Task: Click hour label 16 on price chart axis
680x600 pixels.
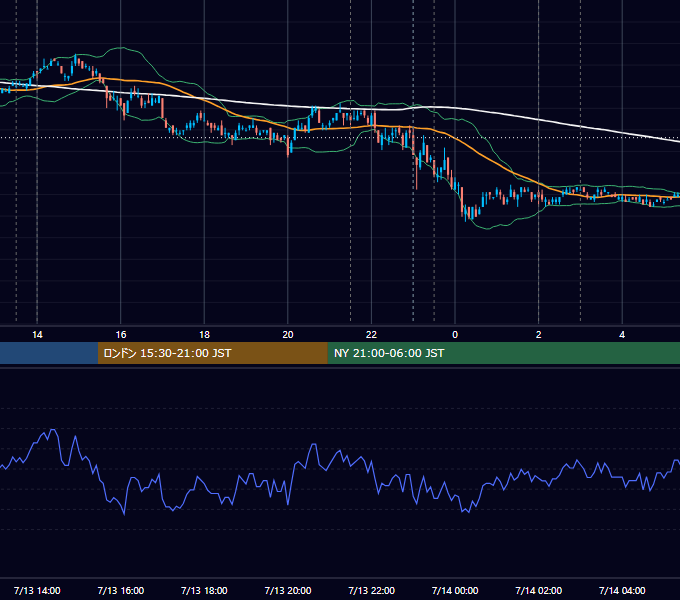Action: pos(121,335)
